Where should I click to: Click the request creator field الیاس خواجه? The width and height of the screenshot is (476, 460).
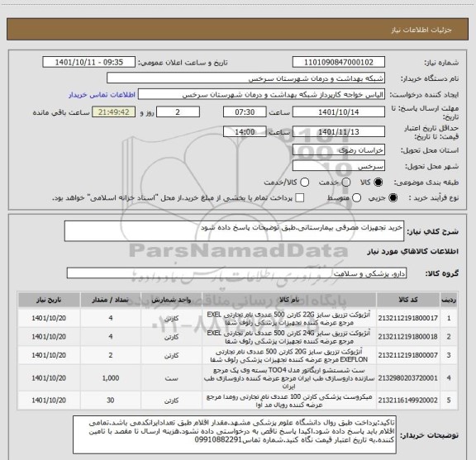coord(261,95)
